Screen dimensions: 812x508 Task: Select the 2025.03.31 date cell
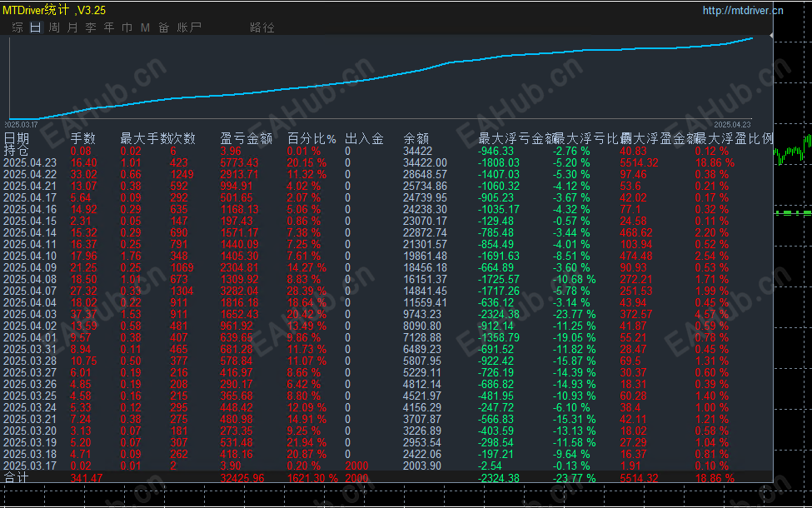pos(30,349)
